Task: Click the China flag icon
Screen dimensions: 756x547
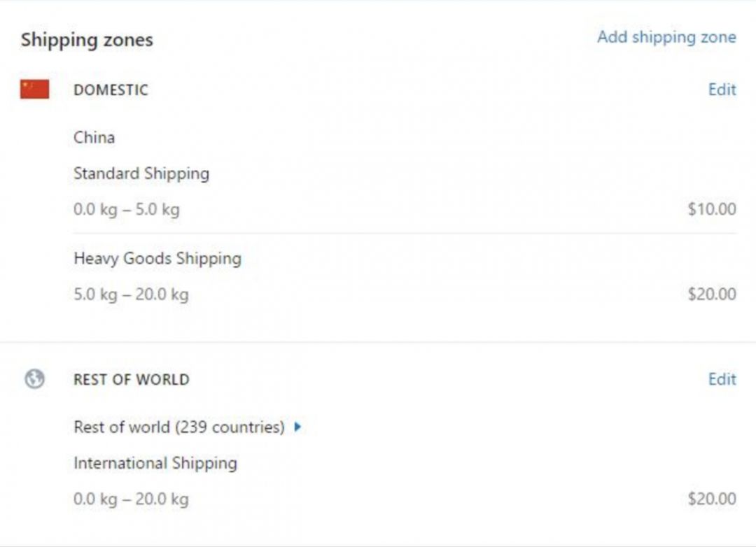Action: tap(34, 90)
